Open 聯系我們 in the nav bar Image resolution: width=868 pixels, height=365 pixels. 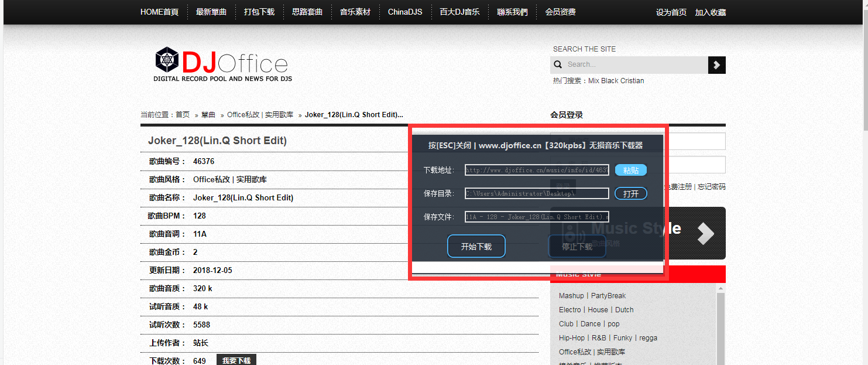click(512, 12)
